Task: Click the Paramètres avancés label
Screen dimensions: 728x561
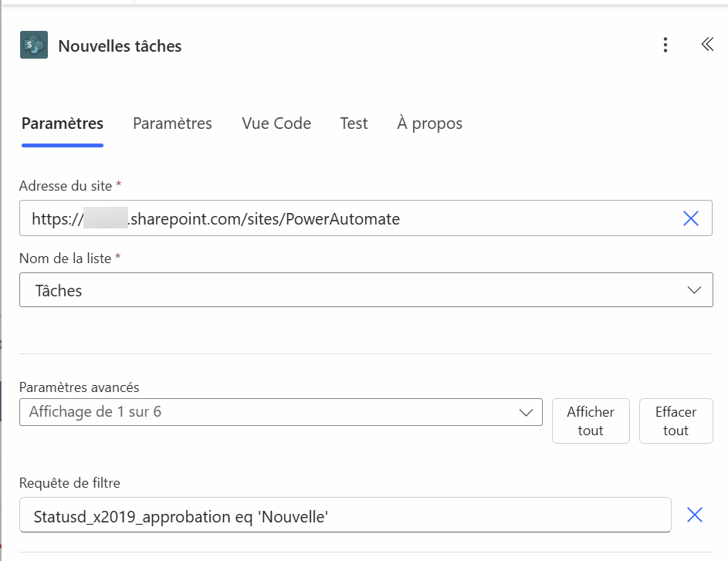Action: coord(79,387)
